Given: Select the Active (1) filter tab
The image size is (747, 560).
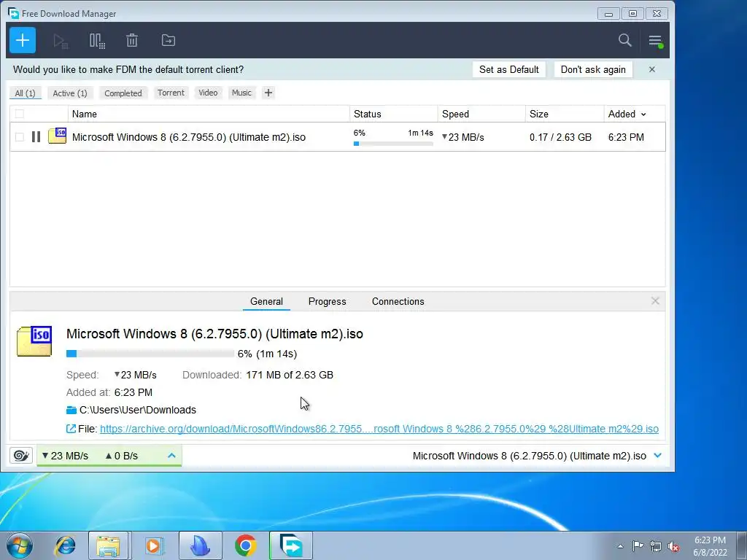Looking at the screenshot, I should pyautogui.click(x=70, y=93).
